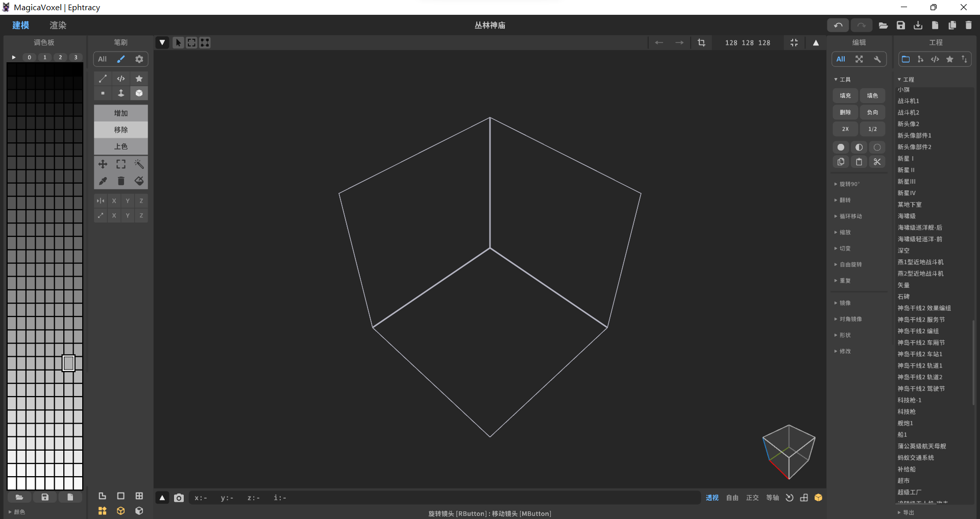Activate the marquee select tool
Screen dimensions: 980x519
(x=121, y=164)
